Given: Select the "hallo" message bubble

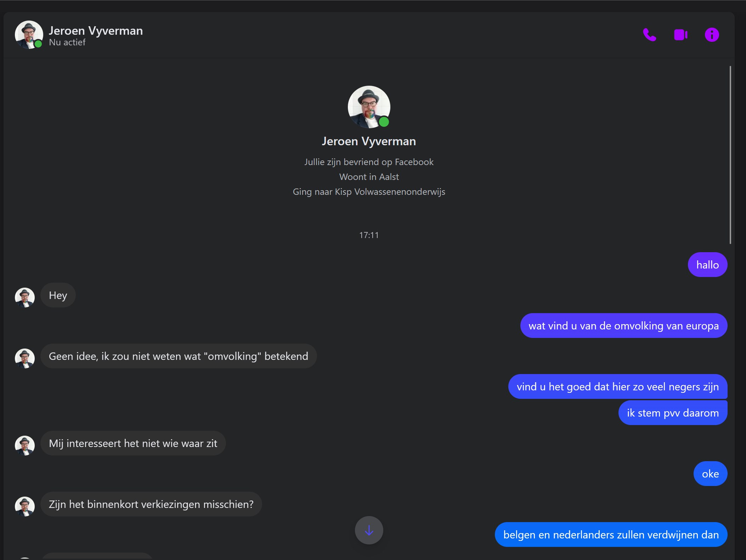Looking at the screenshot, I should click(x=707, y=265).
